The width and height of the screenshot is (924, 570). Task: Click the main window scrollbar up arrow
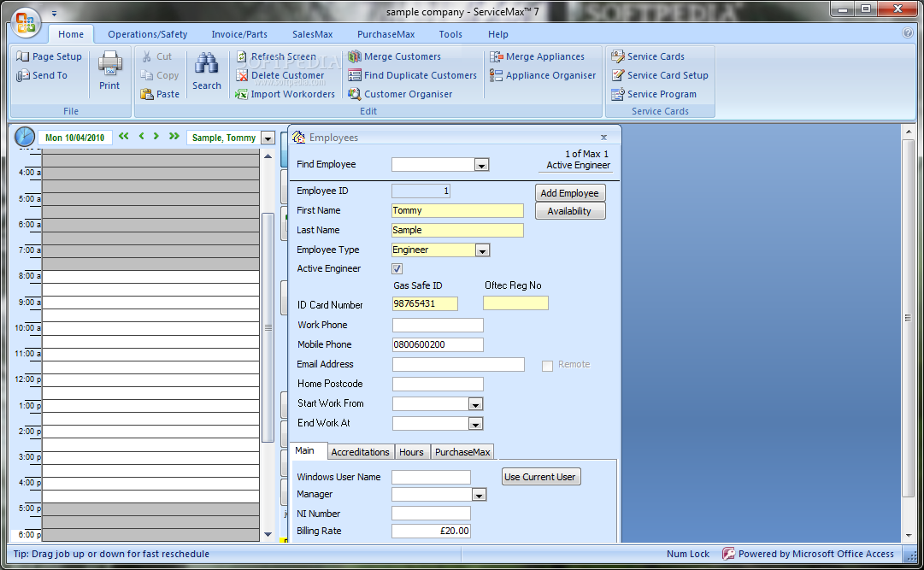[908, 132]
